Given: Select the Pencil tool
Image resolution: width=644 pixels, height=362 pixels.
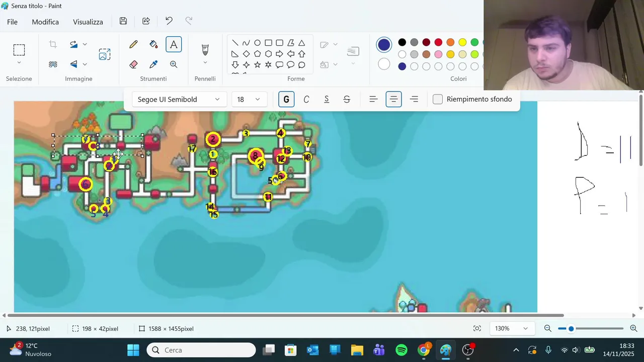Looking at the screenshot, I should coord(133,44).
